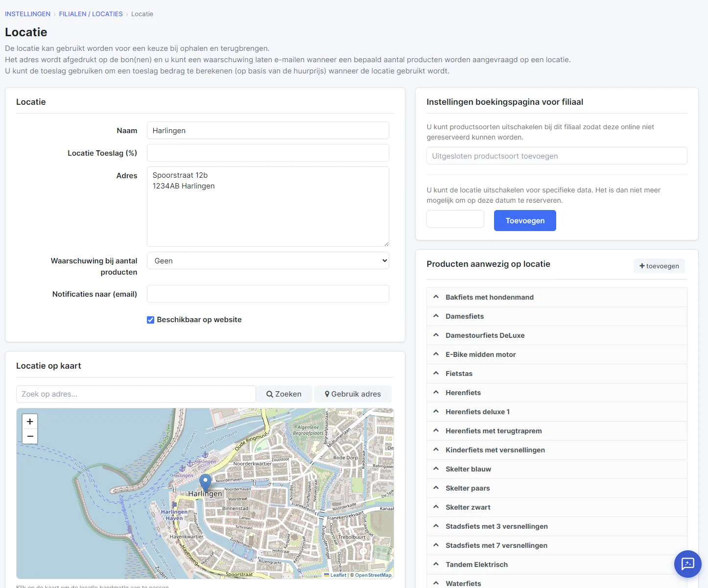Click the blue Toevoegen button
The width and height of the screenshot is (708, 588).
[x=525, y=220]
